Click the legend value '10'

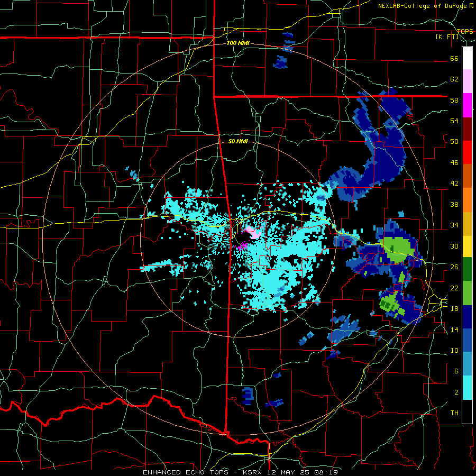454,350
